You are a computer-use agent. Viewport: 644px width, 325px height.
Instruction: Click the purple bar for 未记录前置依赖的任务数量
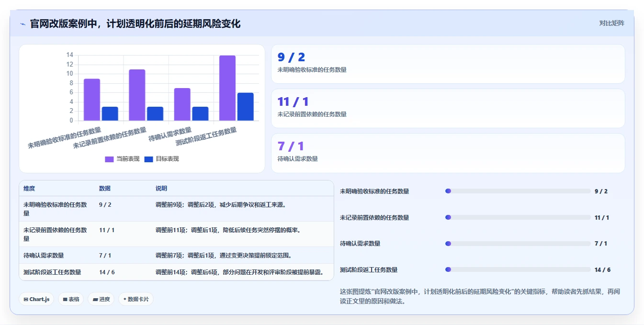click(137, 95)
